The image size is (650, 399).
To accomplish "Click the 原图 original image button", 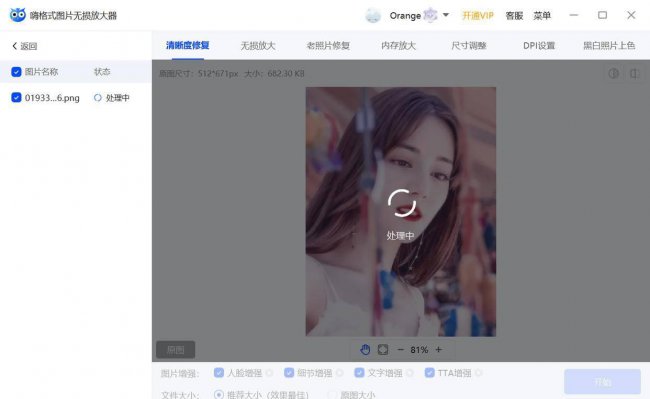I will pyautogui.click(x=175, y=350).
